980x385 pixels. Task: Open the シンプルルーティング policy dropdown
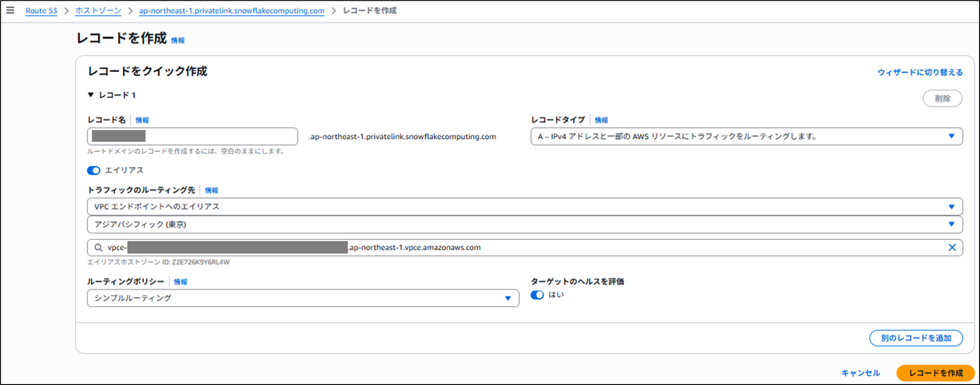[x=303, y=298]
